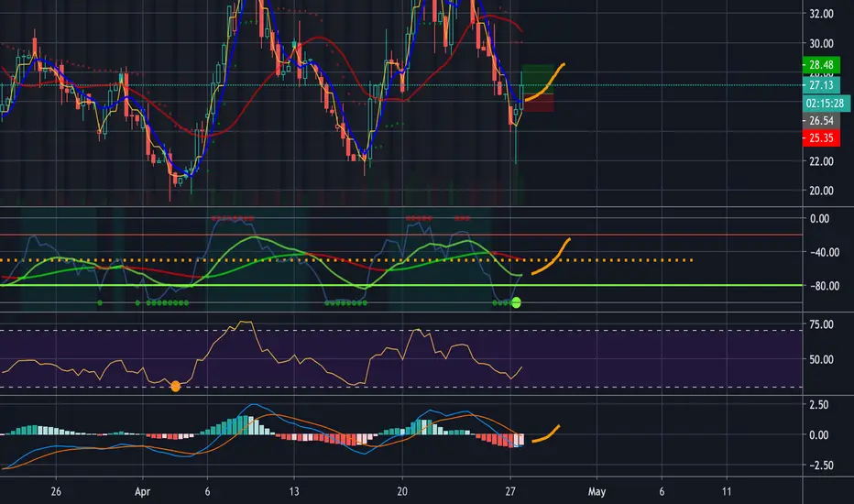This screenshot has width=854, height=504.
Task: Click the large green dot on oscillator panel
Action: point(516,302)
